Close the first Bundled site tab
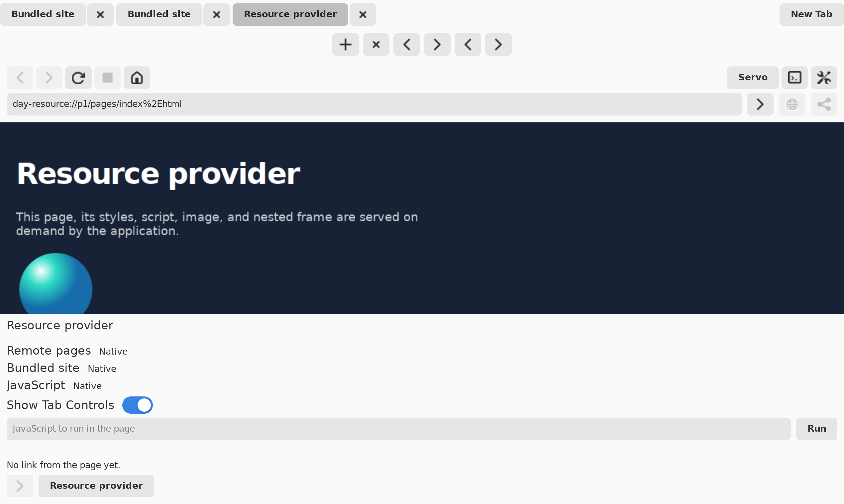 pos(100,15)
